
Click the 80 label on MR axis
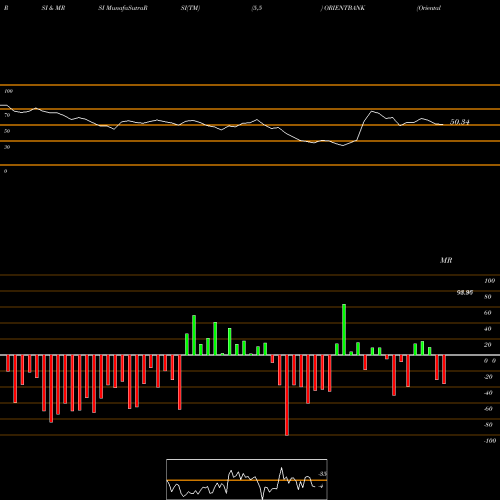488,297
